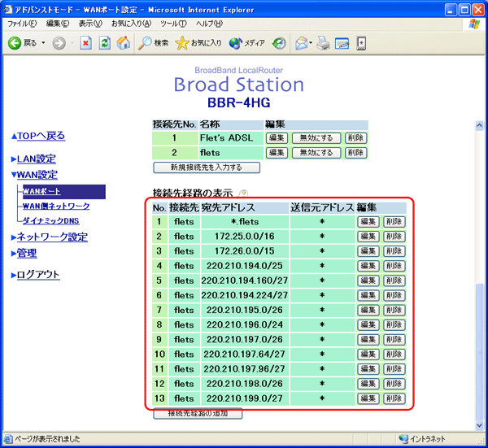Delete route for 172.26.0.0/15
This screenshot has height=448, width=488.
394,251
